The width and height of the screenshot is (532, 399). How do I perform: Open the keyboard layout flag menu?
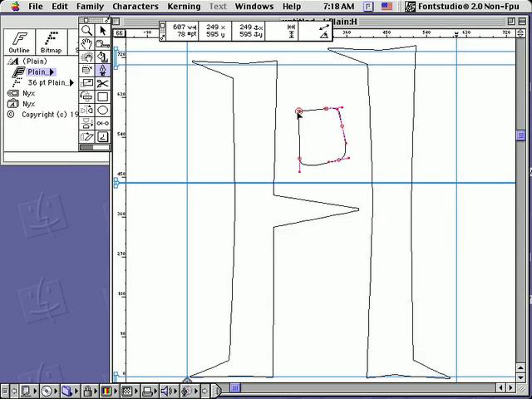click(x=387, y=6)
